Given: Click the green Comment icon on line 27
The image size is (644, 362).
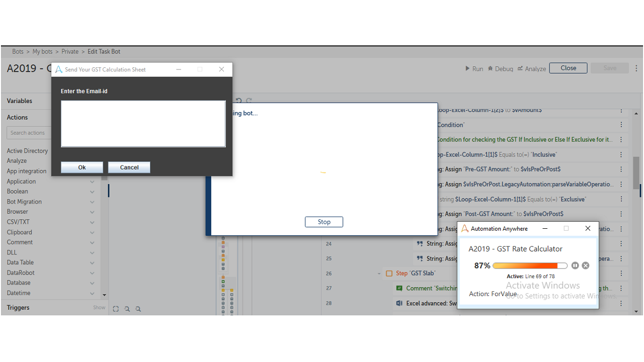Looking at the screenshot, I should click(x=399, y=288).
